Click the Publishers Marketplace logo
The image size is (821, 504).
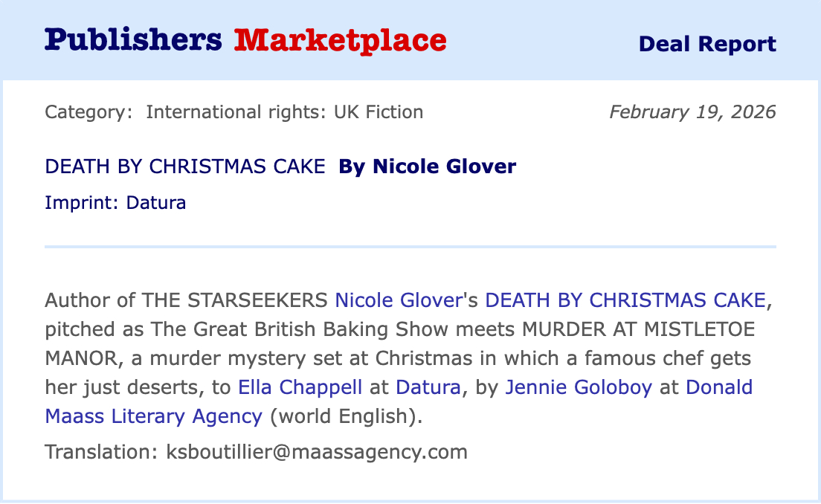[245, 40]
